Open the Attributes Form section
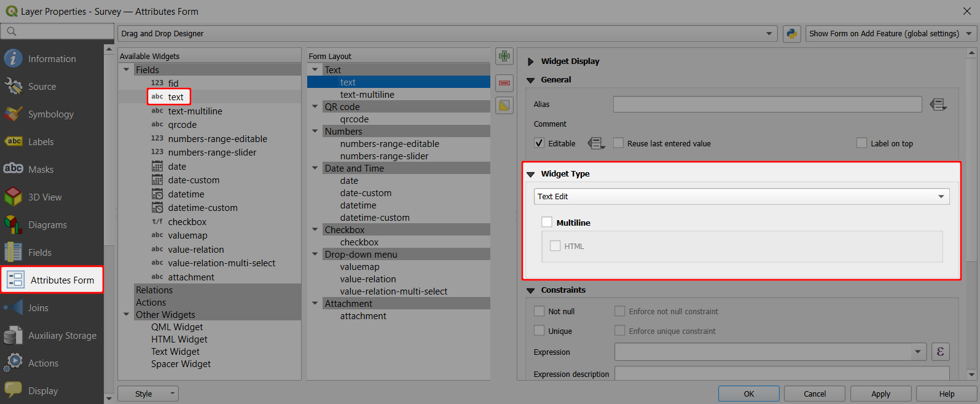The width and height of the screenshot is (980, 404). 52,280
